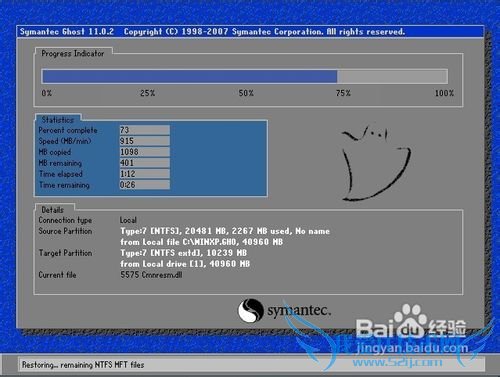Select the Time remaining value 0:26

point(145,185)
